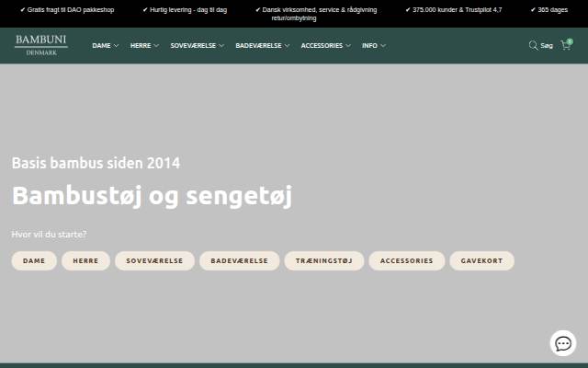The height and width of the screenshot is (368, 588).
Task: Open the chat bubble widget
Action: [563, 343]
